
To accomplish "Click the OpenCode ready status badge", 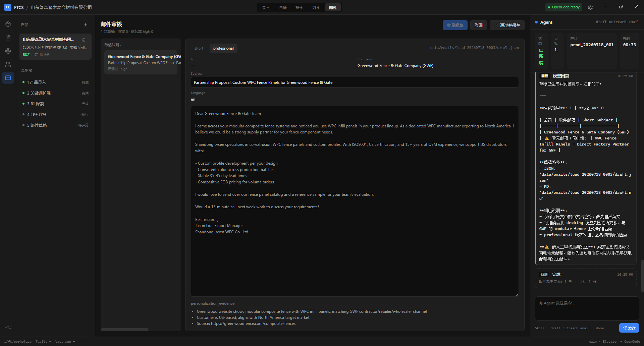I will [564, 7].
